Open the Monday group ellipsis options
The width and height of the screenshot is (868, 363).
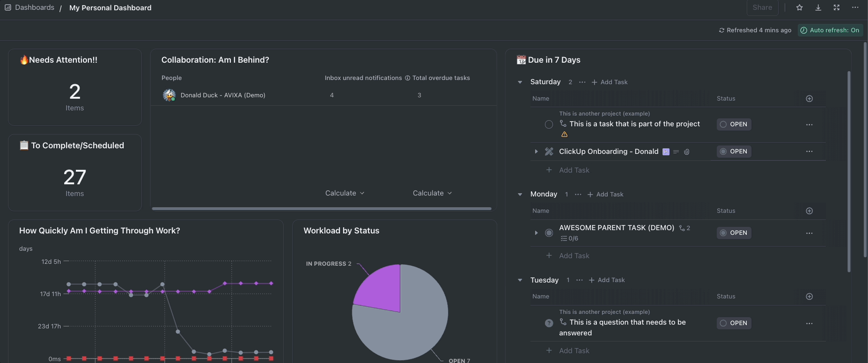coord(578,195)
